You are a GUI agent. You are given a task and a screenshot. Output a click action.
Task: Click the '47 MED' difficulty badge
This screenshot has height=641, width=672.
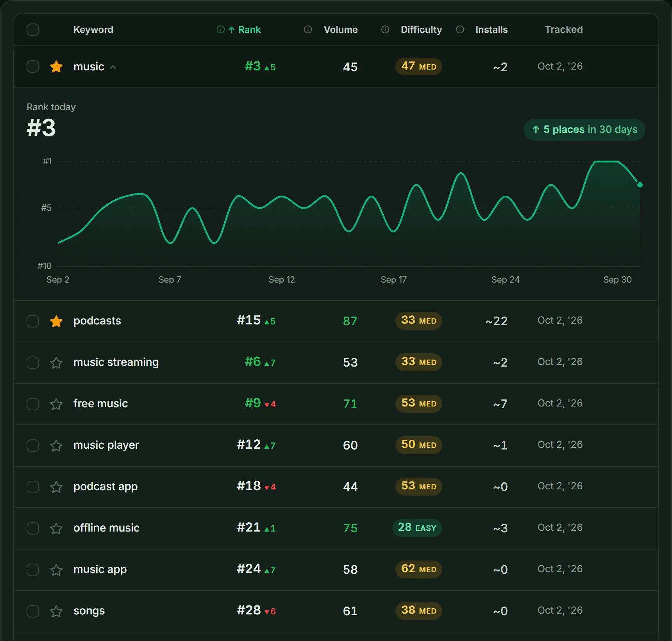(418, 66)
